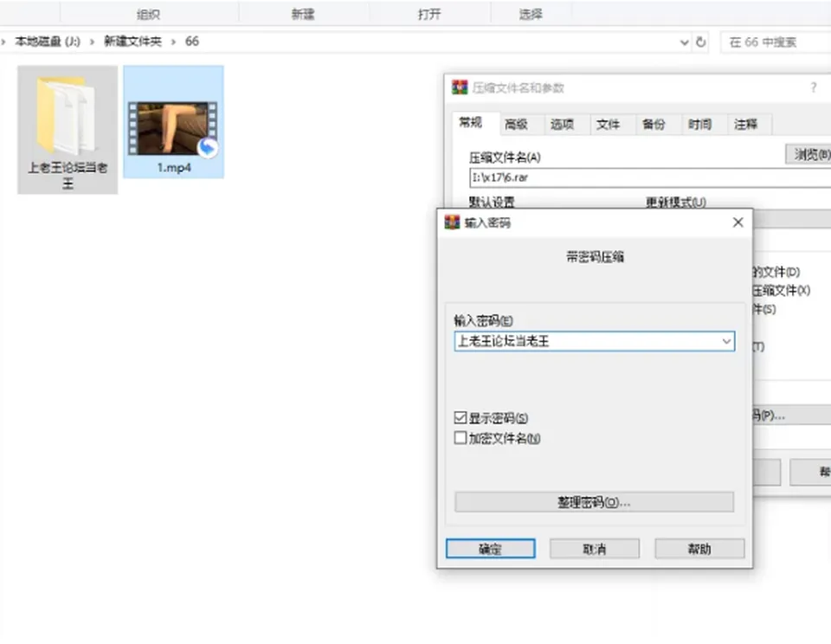The width and height of the screenshot is (831, 644).
Task: Enable the 加密文件名 checkbox
Action: pyautogui.click(x=461, y=438)
